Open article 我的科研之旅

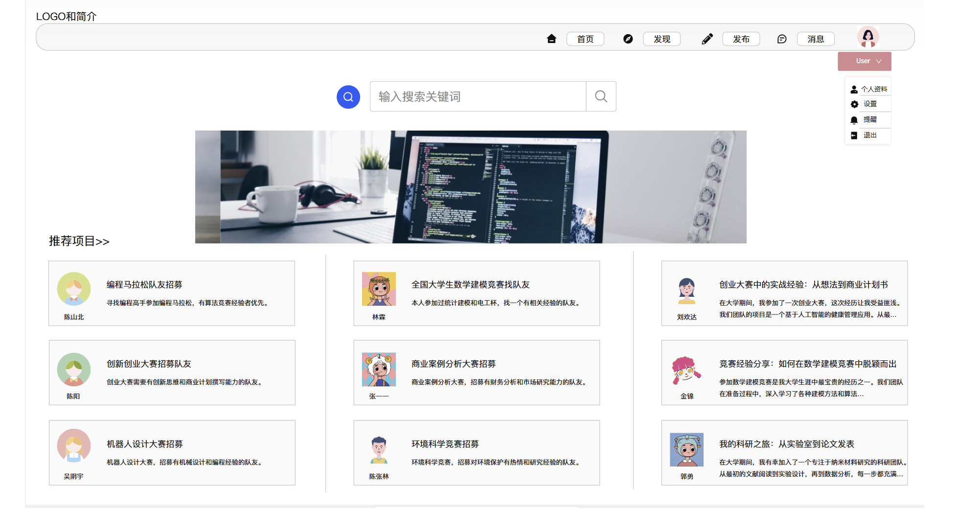click(787, 444)
